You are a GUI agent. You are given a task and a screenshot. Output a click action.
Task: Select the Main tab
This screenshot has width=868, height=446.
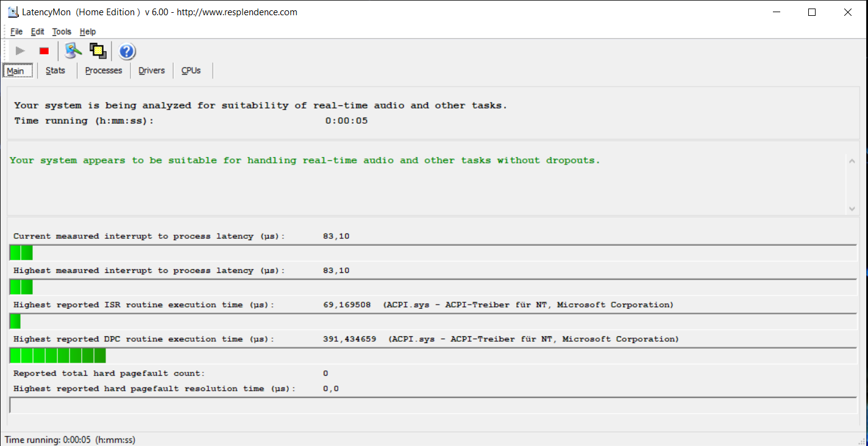pyautogui.click(x=15, y=71)
